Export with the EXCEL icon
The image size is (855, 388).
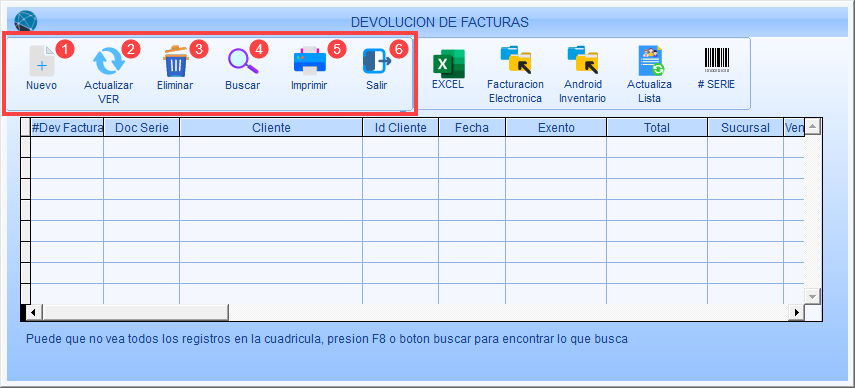(x=448, y=64)
